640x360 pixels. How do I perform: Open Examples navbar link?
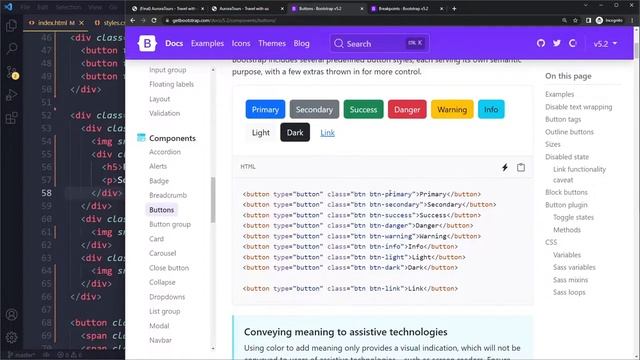point(207,44)
